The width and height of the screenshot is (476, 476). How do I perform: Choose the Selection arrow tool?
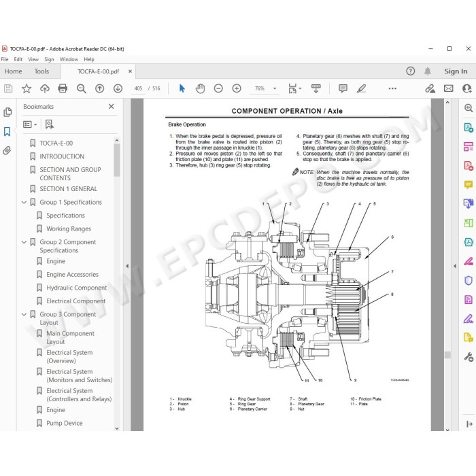point(182,88)
